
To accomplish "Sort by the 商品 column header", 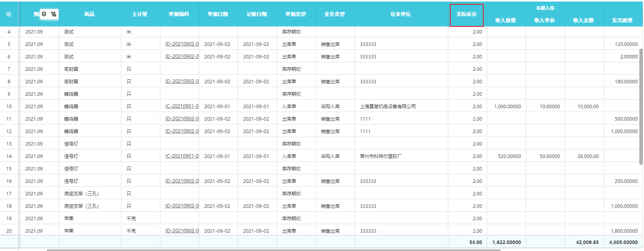I will coord(89,14).
